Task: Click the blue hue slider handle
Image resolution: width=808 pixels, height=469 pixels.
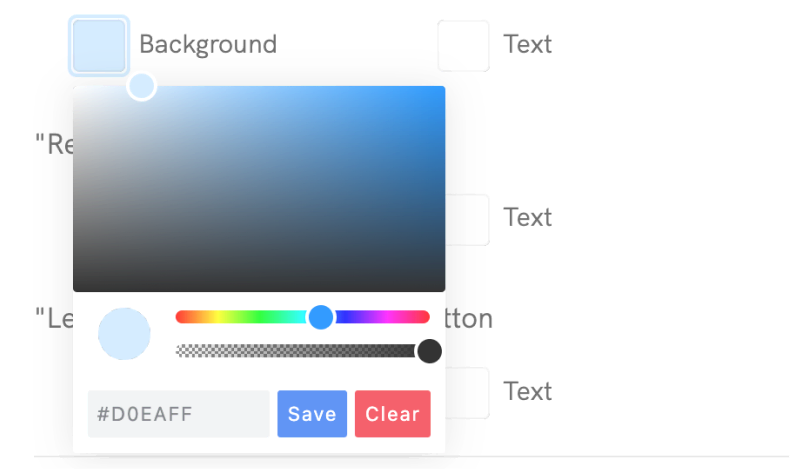Action: [x=321, y=317]
